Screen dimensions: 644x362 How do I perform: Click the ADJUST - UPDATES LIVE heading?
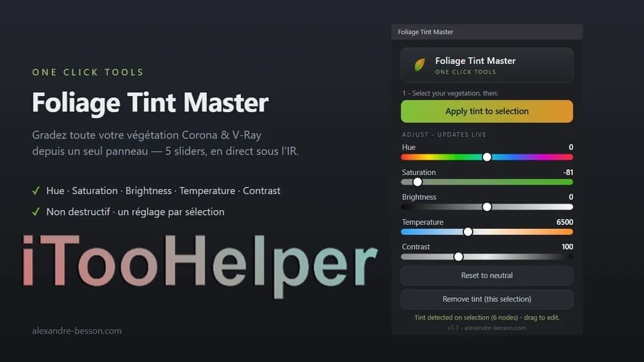click(x=444, y=135)
